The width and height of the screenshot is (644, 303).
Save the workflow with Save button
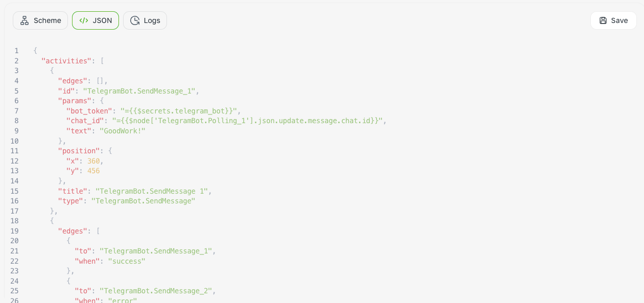(x=613, y=20)
